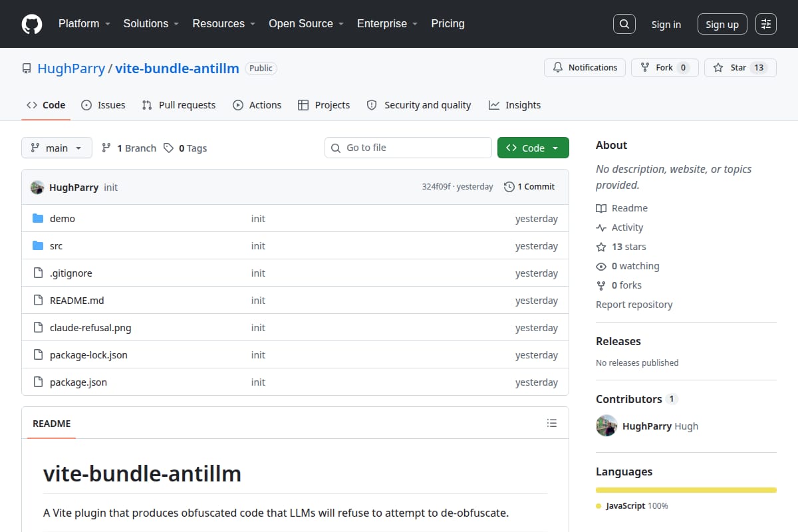The image size is (798, 532).
Task: Click the contributor avatar for HughParry
Action: click(x=606, y=426)
